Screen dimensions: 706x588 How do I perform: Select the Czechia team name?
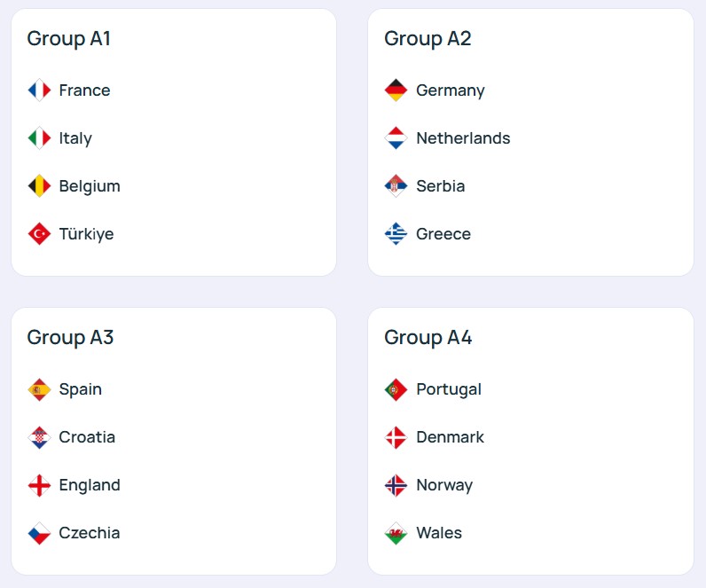[89, 533]
